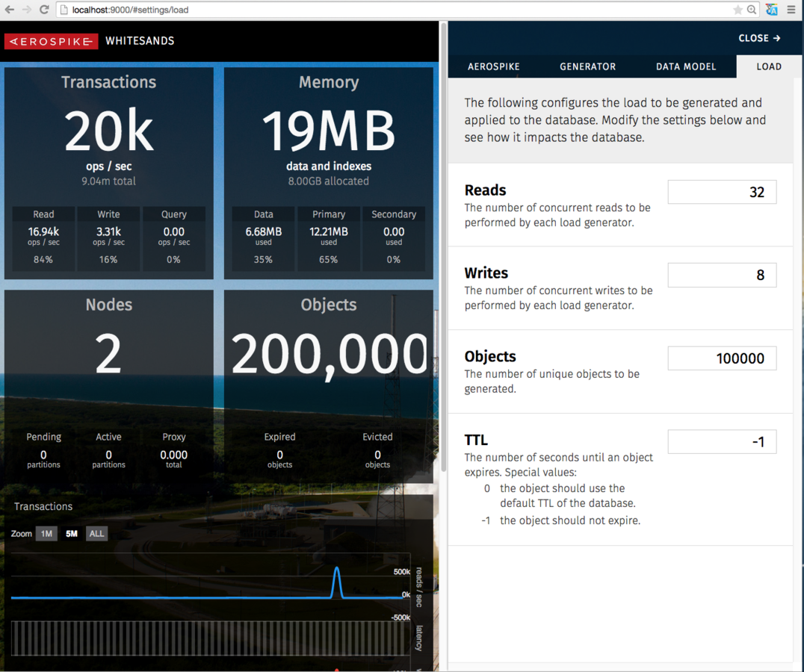Click the TTL input field
Image resolution: width=804 pixels, height=672 pixels.
click(722, 441)
